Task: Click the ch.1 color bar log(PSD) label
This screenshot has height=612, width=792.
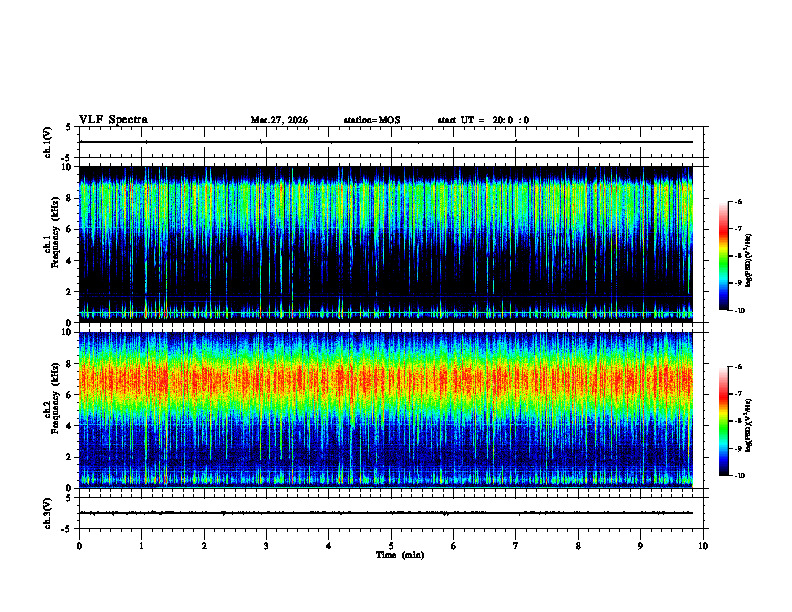Action: 748,261
